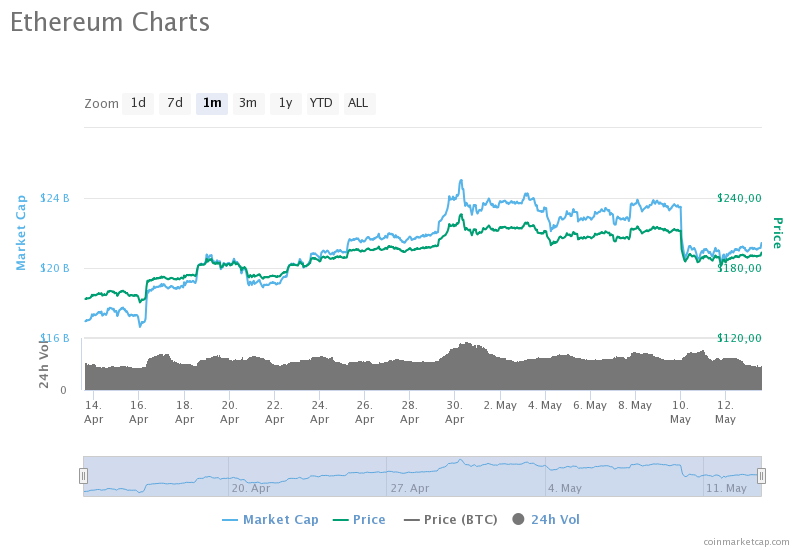
Task: Click the 8. May date label
Action: pos(635,405)
